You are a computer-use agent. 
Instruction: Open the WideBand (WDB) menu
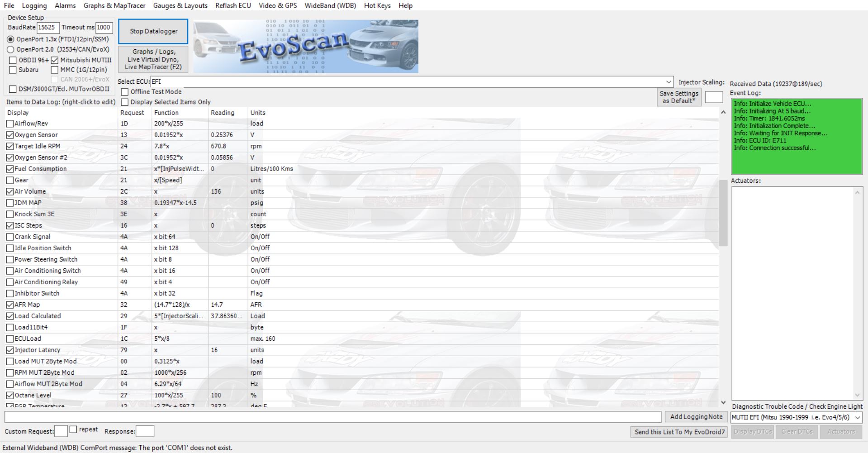[x=330, y=5]
